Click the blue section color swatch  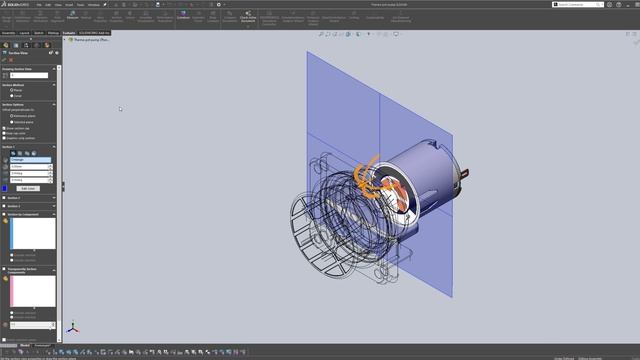(4, 188)
